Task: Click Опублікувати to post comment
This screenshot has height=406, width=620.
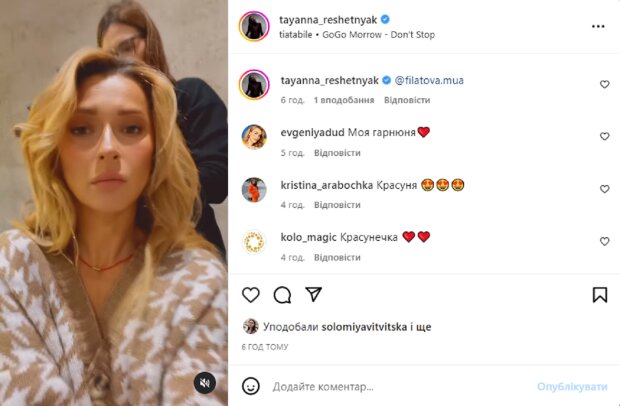Action: 572,387
